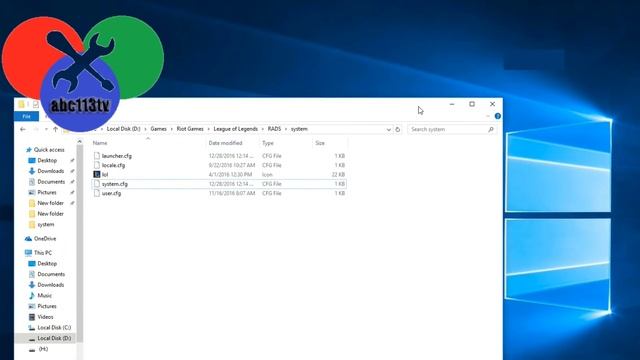Open Explorer help icon
This screenshot has height=360, width=640.
498,116
